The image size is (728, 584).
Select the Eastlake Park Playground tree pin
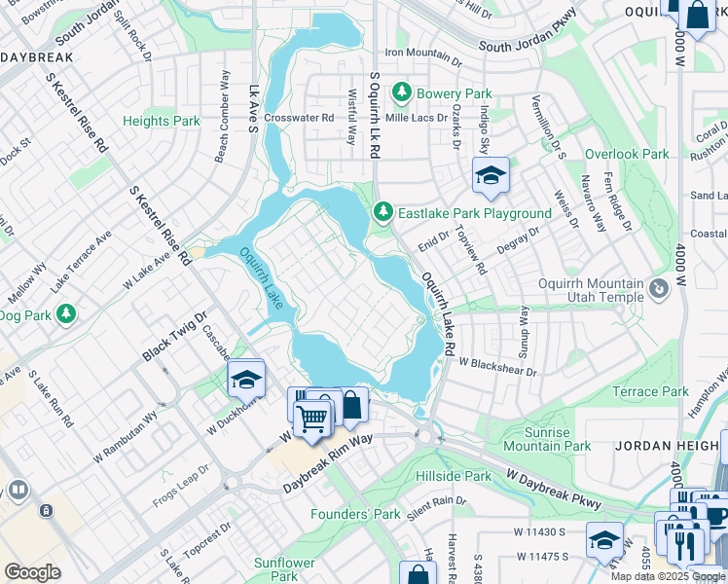[383, 212]
